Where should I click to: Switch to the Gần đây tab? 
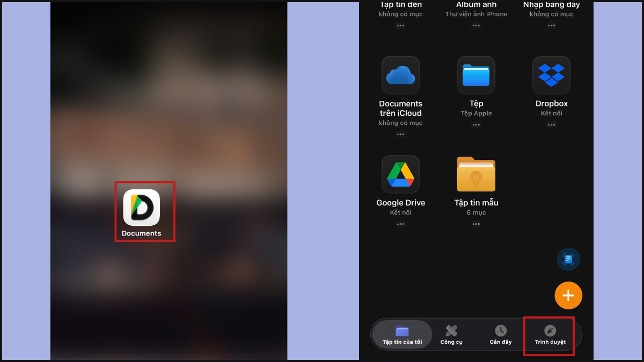click(501, 335)
